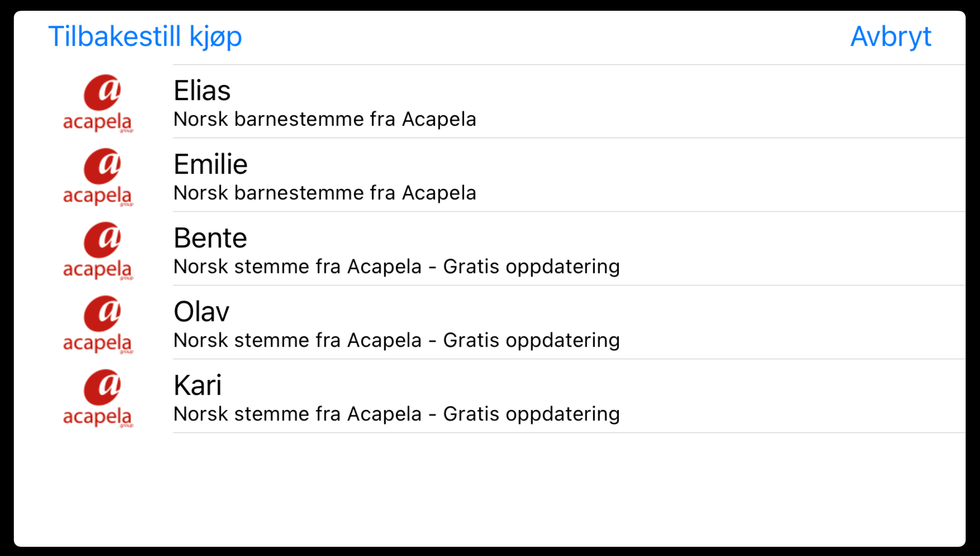Click the acapela wordmark in Bente row
Viewport: 980px width, 556px height.
pyautogui.click(x=97, y=270)
